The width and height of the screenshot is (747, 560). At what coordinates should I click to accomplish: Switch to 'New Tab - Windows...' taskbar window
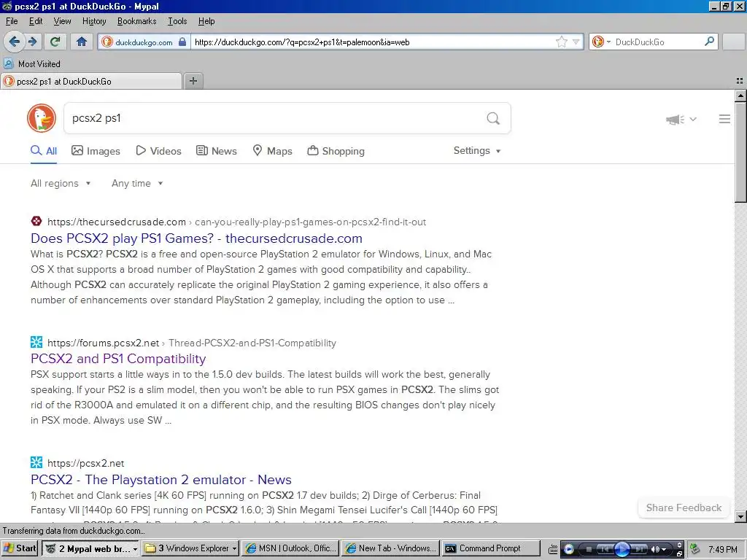tap(391, 548)
